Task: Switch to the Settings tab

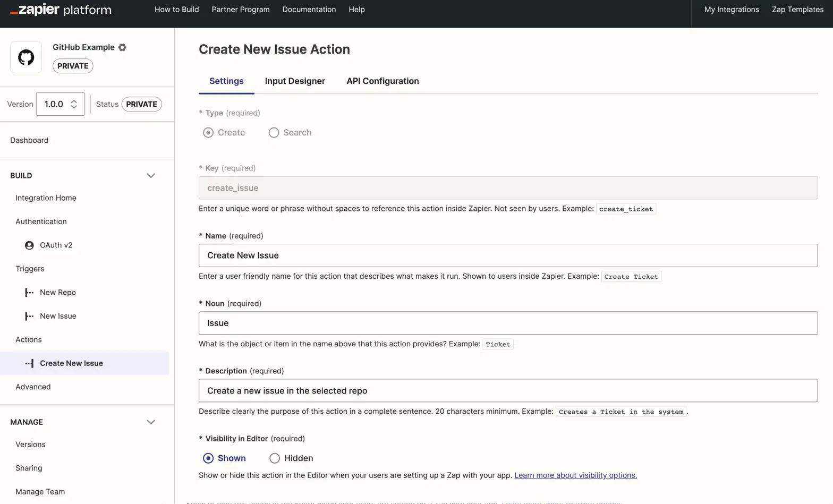Action: pyautogui.click(x=226, y=81)
